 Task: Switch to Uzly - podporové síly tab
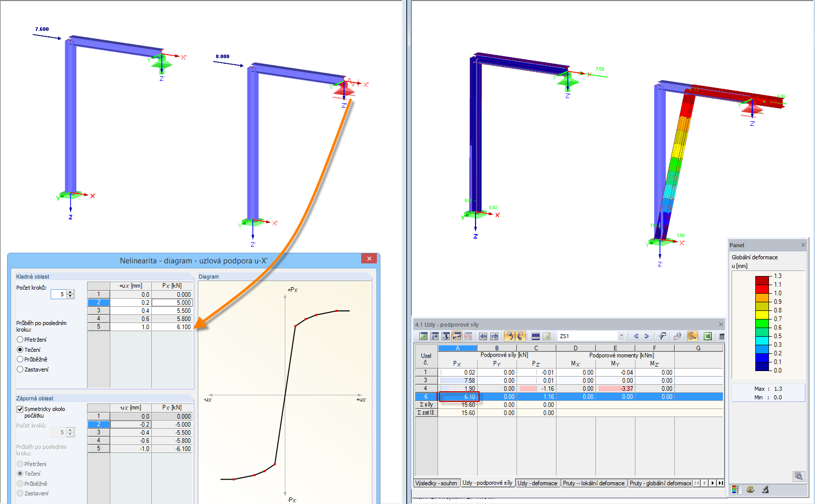(488, 483)
